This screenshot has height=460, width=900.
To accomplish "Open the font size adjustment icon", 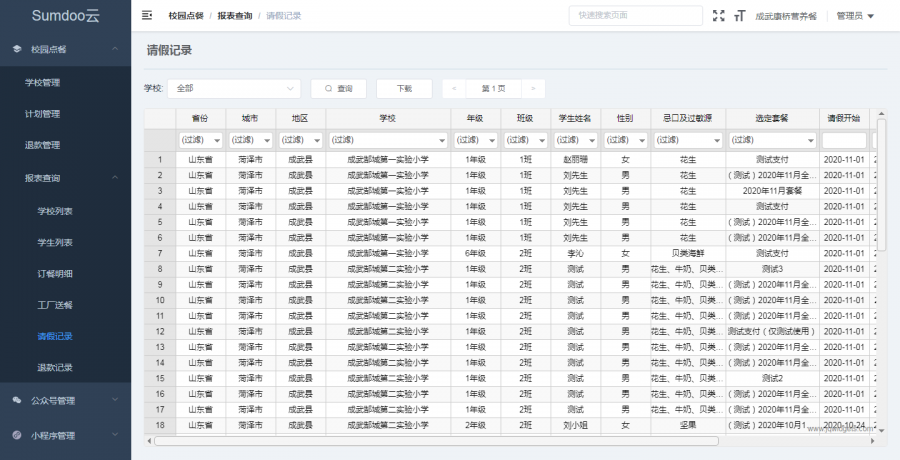I will point(739,16).
